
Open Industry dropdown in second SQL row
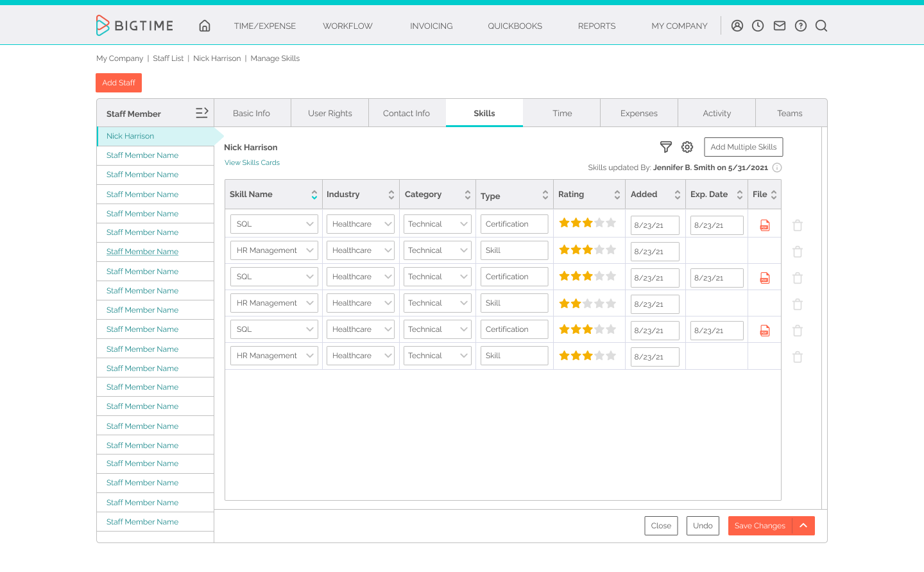pyautogui.click(x=361, y=277)
